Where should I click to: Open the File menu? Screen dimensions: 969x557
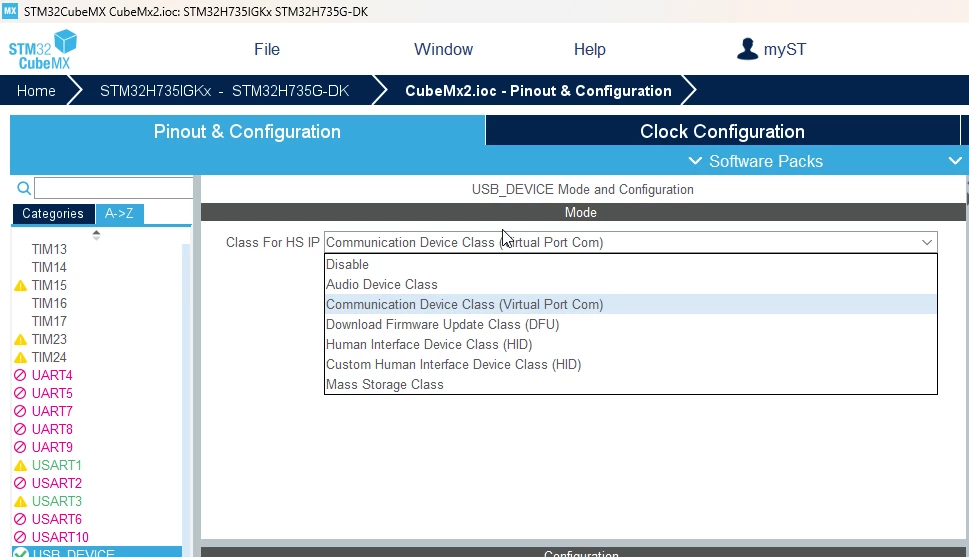coord(267,49)
